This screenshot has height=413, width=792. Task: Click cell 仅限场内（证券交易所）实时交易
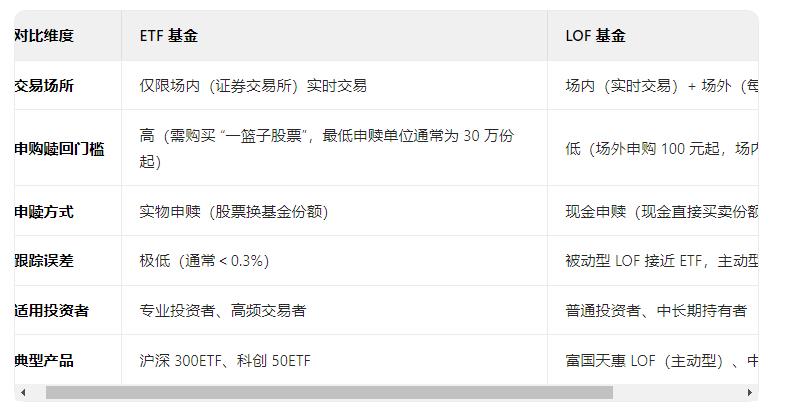point(334,85)
